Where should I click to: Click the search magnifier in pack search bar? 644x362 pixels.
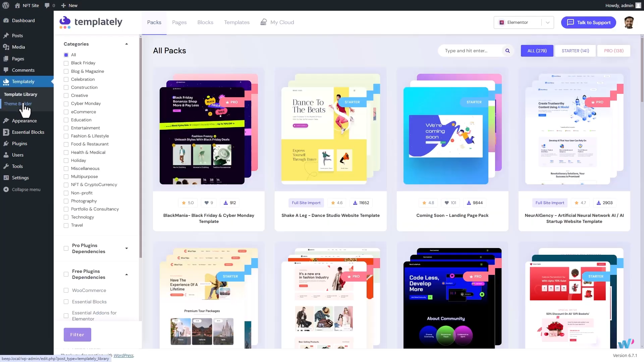[x=507, y=51]
